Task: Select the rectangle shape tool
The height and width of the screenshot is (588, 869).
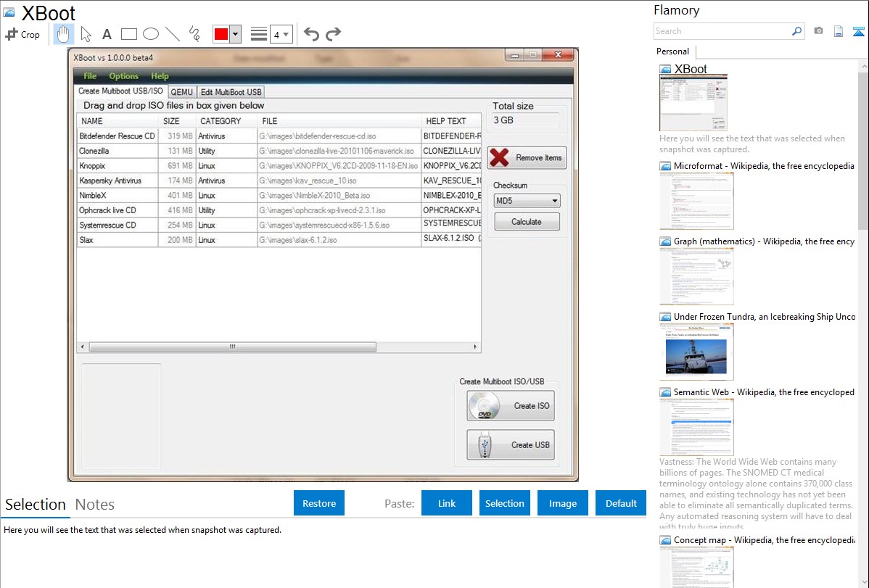Action: tap(128, 34)
